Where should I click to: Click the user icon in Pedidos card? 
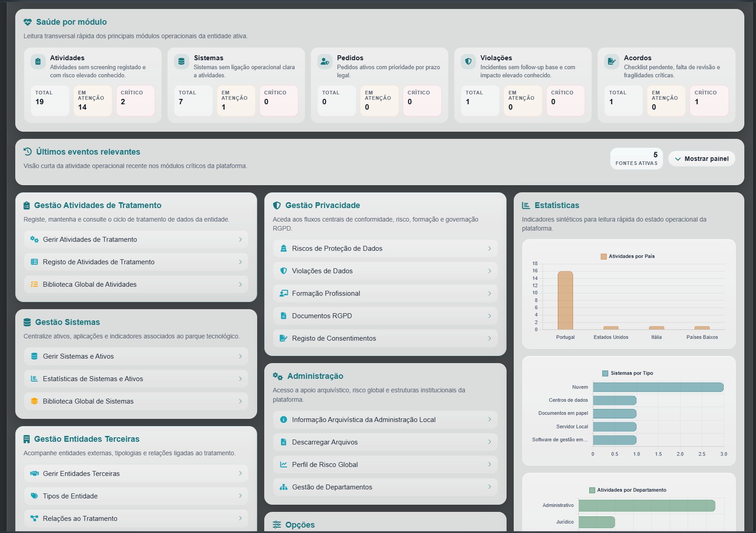(325, 62)
